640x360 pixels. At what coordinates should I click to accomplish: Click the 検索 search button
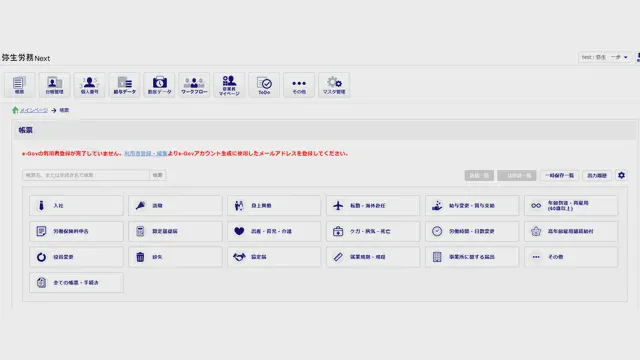coord(158,175)
